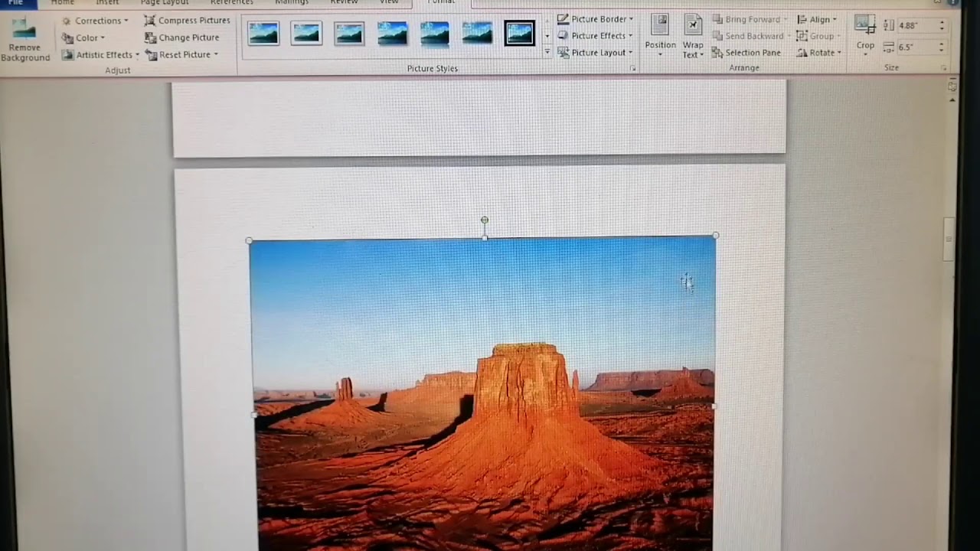Select the Crop tool

click(x=865, y=31)
